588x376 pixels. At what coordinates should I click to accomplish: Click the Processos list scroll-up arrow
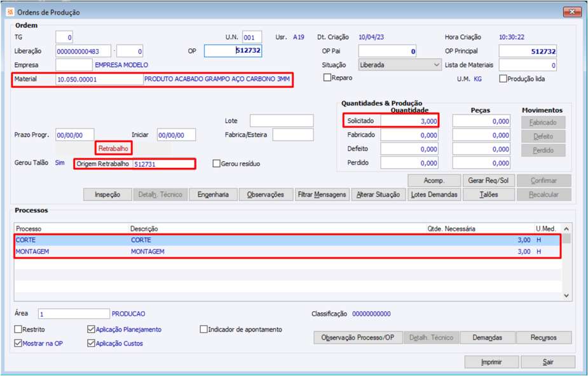click(x=566, y=228)
